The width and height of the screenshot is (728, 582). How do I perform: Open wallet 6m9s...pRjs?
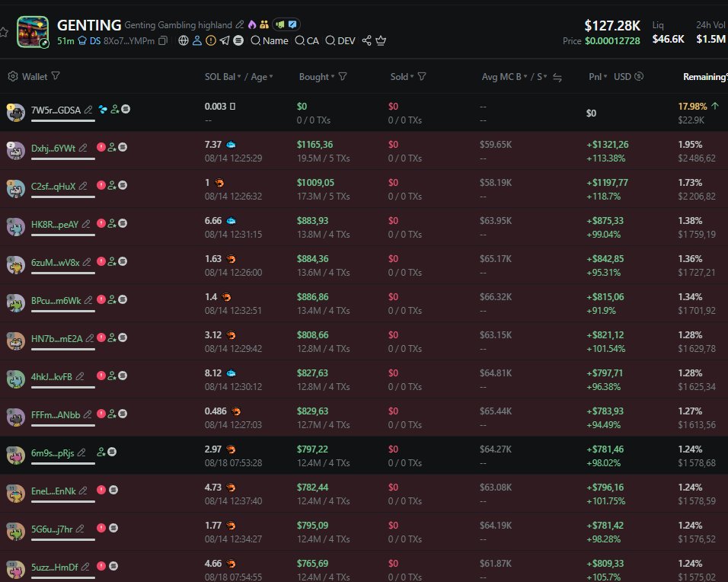(x=53, y=452)
